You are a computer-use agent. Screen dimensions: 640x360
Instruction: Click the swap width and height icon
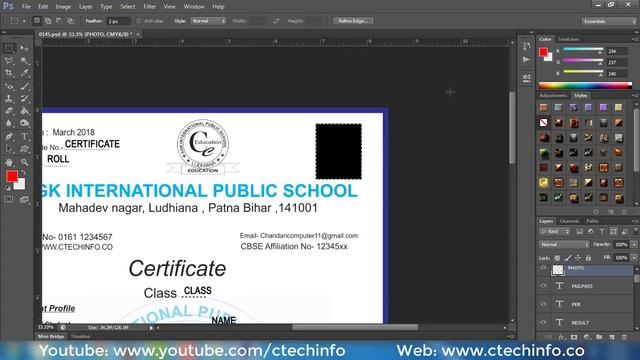(x=276, y=21)
